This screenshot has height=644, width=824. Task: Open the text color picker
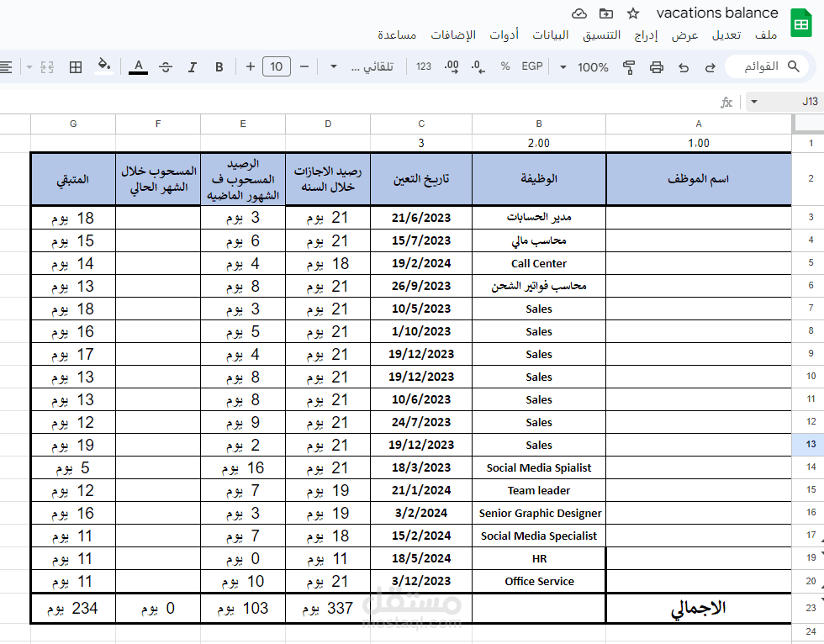coord(138,67)
